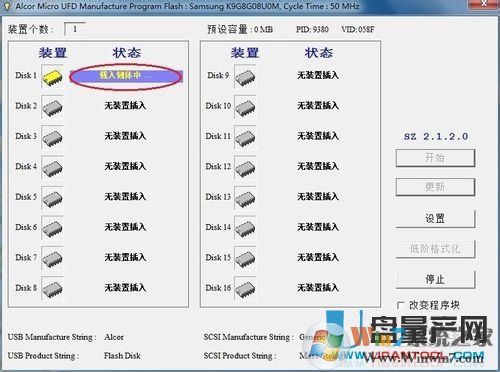
Task: Click the 开始 start button
Action: pyautogui.click(x=435, y=158)
